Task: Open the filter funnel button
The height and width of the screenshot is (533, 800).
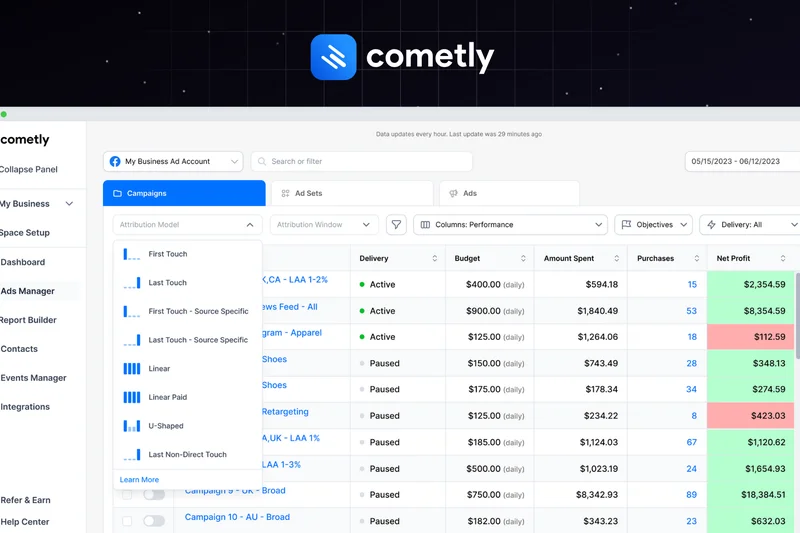Action: [396, 224]
